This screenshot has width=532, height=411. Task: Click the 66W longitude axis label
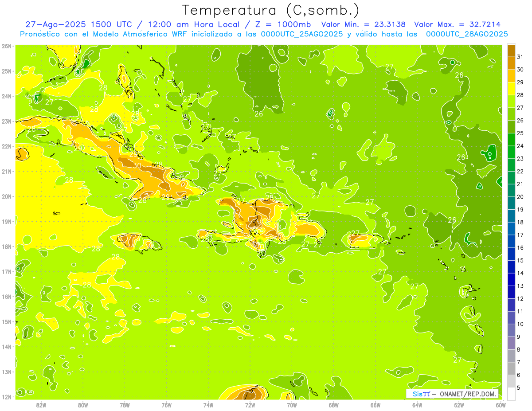(376, 405)
